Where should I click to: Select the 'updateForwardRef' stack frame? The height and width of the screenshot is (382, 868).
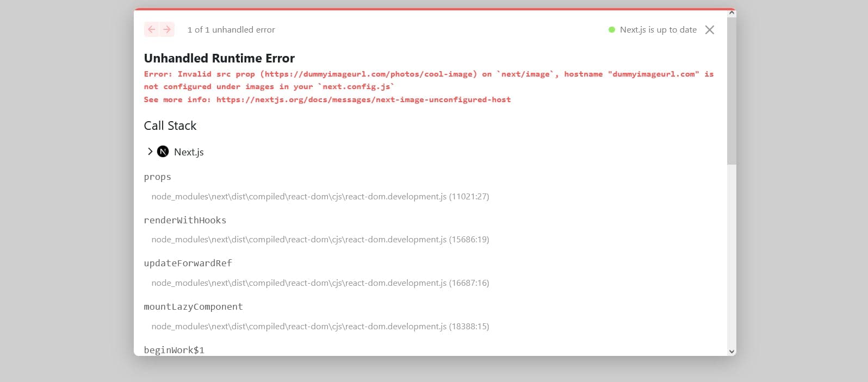(188, 263)
